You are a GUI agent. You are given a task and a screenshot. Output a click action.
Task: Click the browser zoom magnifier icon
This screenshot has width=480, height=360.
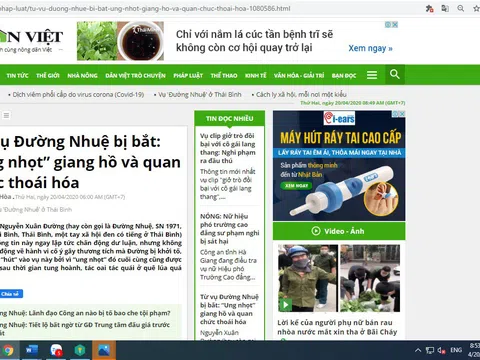461,8
